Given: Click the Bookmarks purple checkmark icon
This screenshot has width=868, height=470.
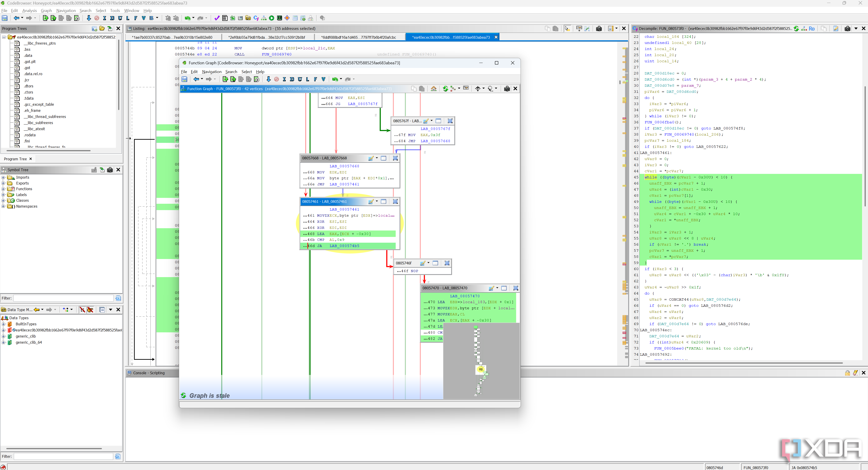Looking at the screenshot, I should pyautogui.click(x=217, y=18).
